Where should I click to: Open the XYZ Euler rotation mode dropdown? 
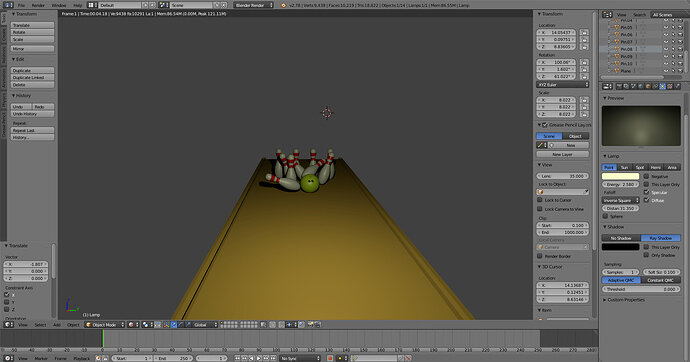[562, 84]
